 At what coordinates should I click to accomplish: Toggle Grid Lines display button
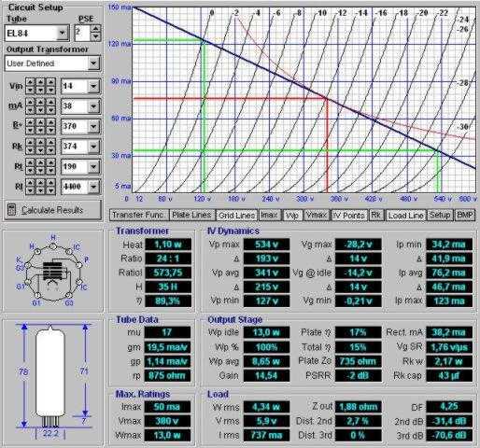click(237, 215)
